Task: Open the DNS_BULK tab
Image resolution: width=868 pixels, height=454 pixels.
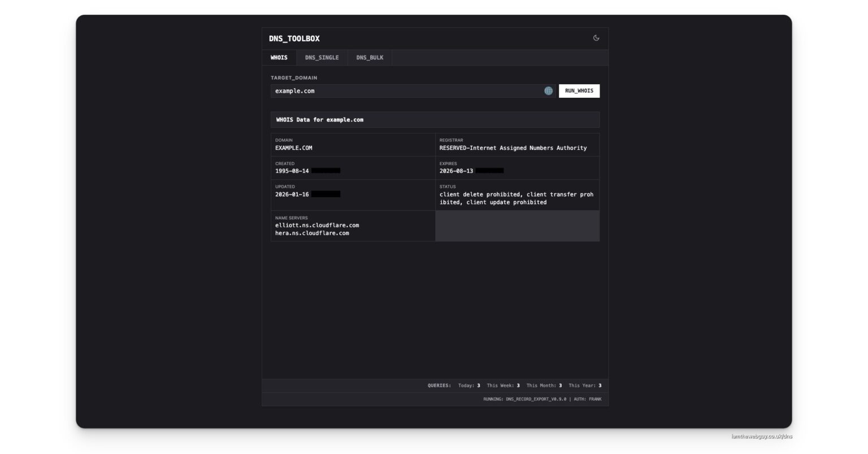Action: (370, 58)
